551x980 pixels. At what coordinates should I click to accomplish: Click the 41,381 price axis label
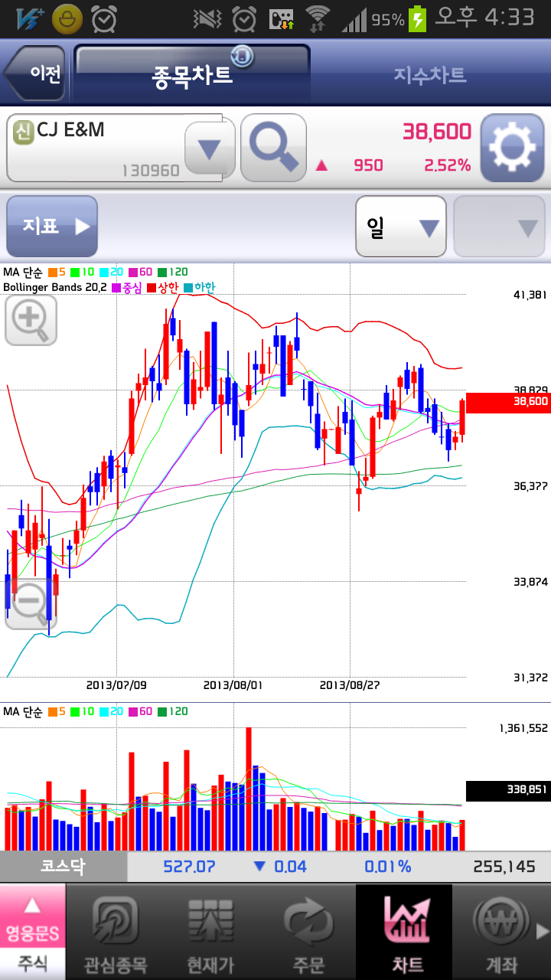click(530, 295)
